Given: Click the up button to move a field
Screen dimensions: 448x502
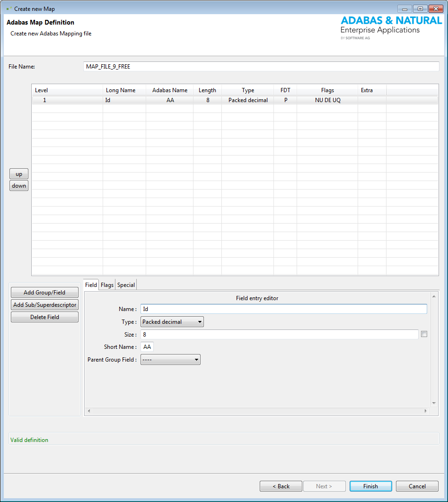Looking at the screenshot, I should pos(18,173).
